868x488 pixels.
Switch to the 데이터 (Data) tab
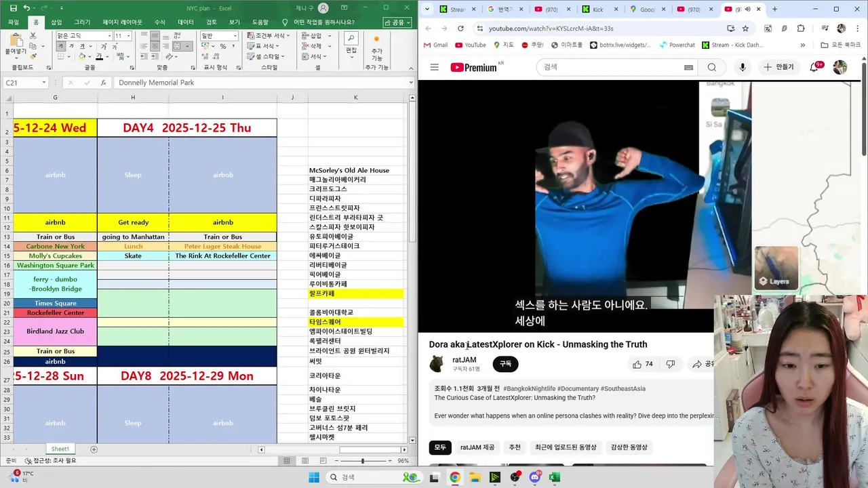186,22
